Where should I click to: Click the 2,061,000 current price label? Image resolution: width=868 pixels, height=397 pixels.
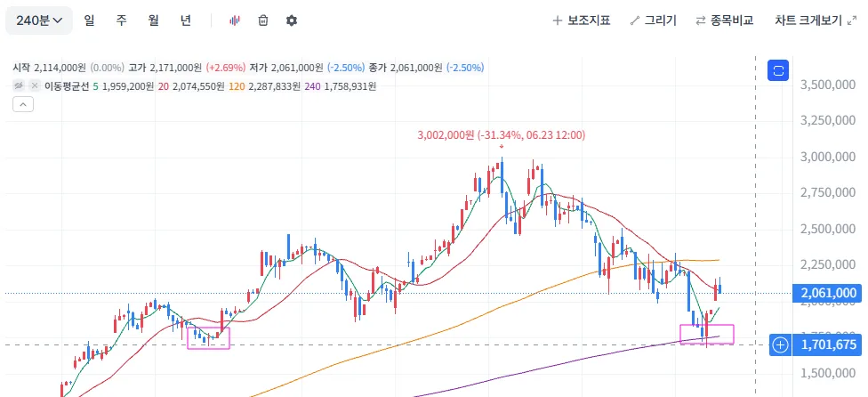pos(827,293)
